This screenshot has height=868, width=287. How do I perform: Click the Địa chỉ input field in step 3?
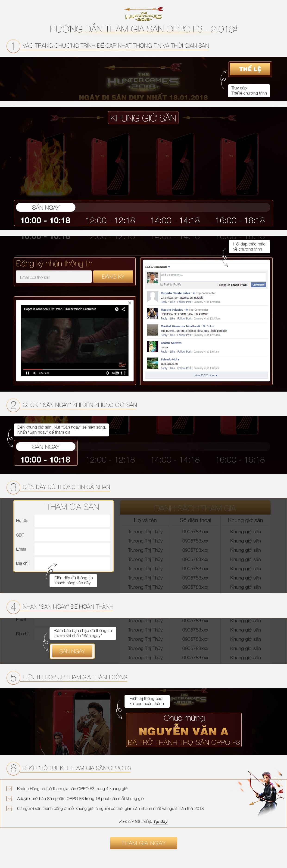pyautogui.click(x=72, y=563)
